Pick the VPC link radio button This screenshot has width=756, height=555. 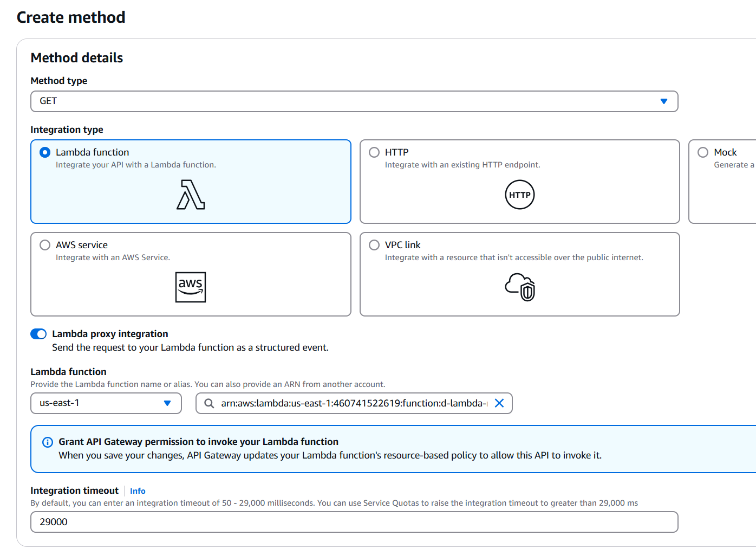pos(374,246)
